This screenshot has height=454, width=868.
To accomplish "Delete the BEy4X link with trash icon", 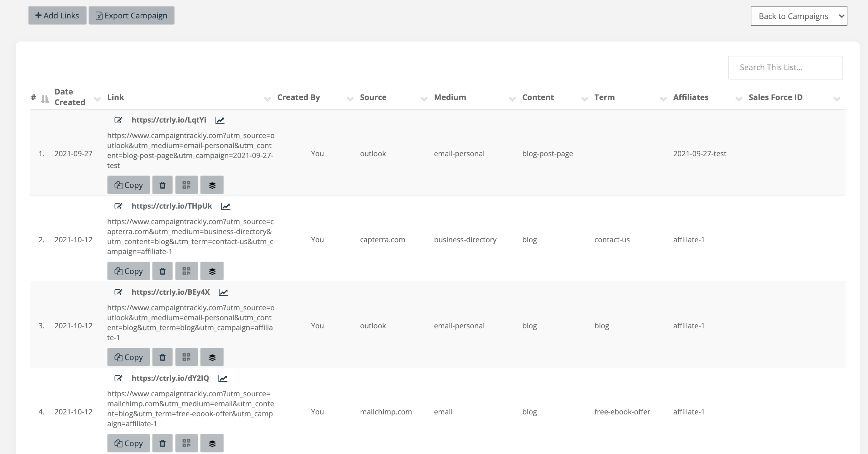I will click(x=162, y=357).
